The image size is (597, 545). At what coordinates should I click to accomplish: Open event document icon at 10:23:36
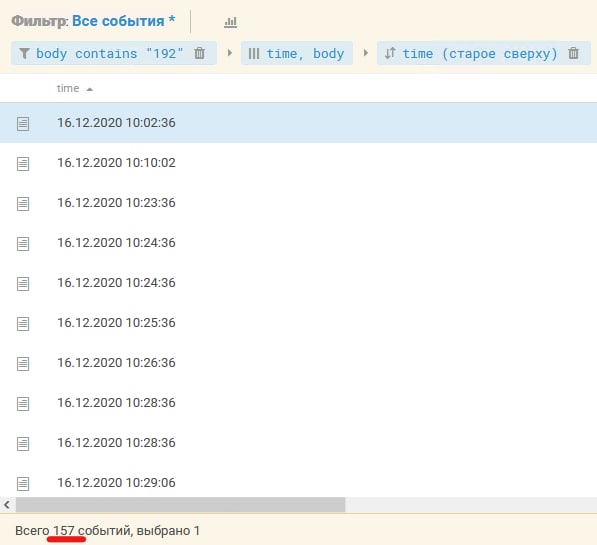pos(23,204)
